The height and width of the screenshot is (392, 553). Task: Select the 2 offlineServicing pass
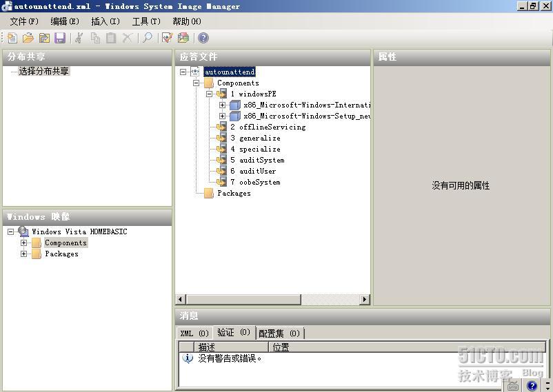pyautogui.click(x=268, y=127)
